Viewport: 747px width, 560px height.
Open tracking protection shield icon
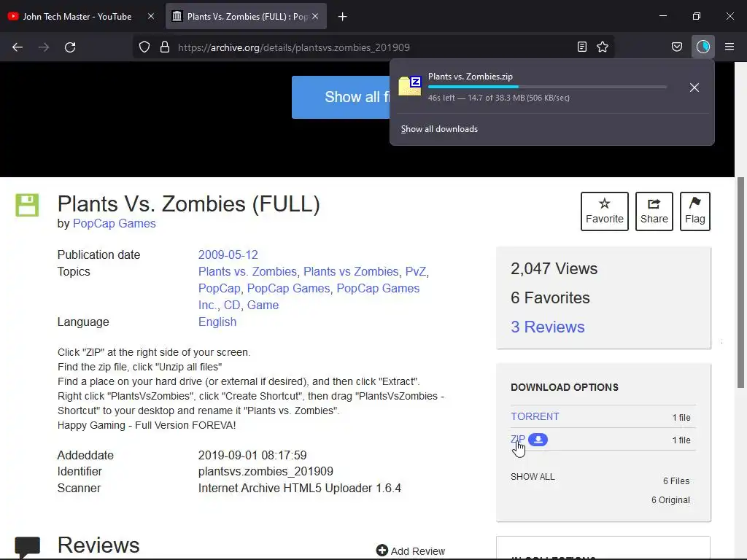(x=144, y=47)
